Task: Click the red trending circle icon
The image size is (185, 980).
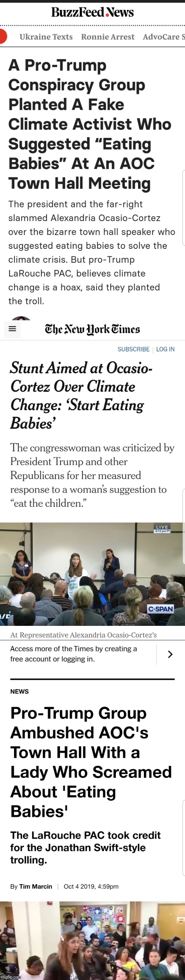Action: pyautogui.click(x=3, y=37)
